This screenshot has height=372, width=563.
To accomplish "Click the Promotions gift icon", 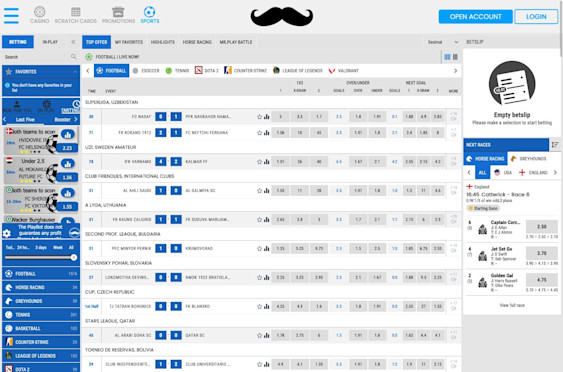I will [x=118, y=12].
